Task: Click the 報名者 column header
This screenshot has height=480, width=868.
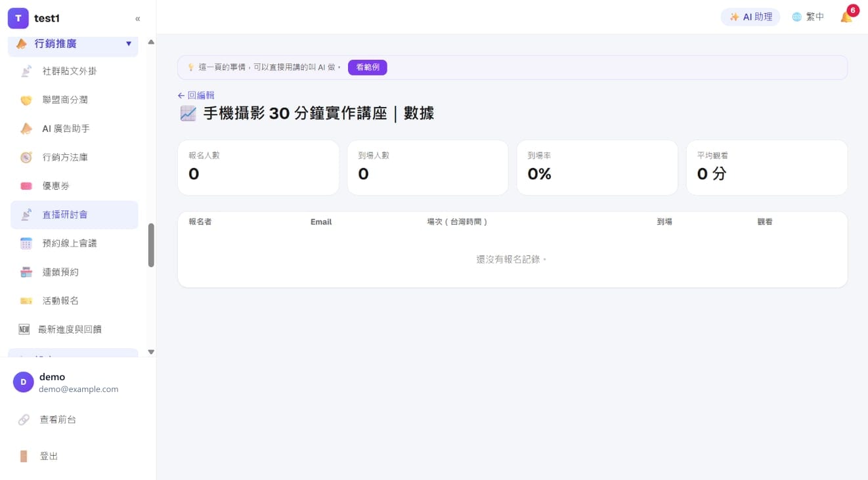Action: [x=200, y=222]
